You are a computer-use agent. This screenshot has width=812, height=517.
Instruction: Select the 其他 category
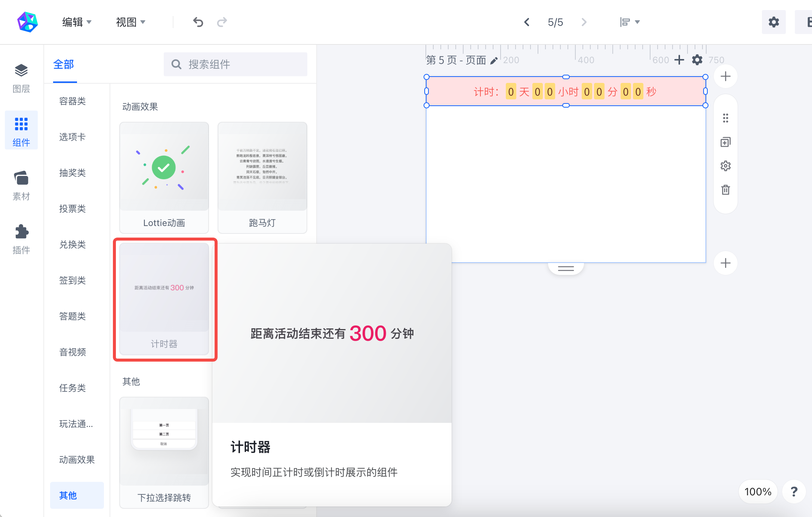pyautogui.click(x=77, y=495)
